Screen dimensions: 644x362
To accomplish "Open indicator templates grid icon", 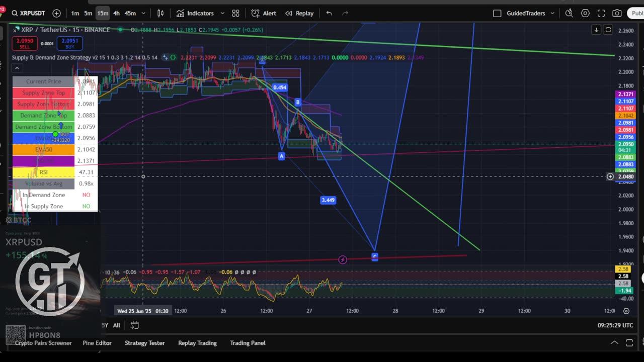I will pos(235,13).
